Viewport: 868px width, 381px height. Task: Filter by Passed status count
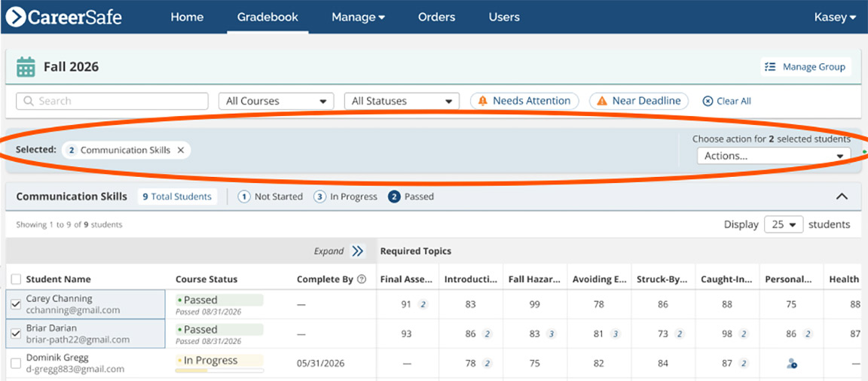pyautogui.click(x=411, y=197)
